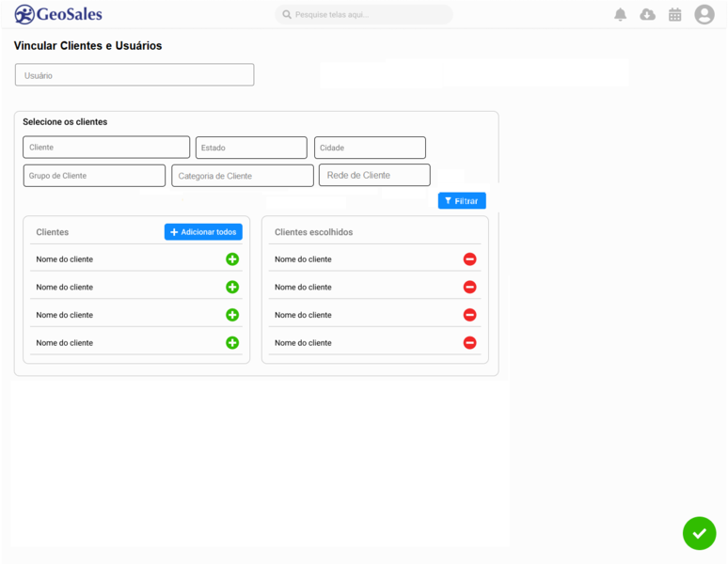Open the Rede de Cliente field
Image resolution: width=728 pixels, height=564 pixels.
pyautogui.click(x=374, y=176)
